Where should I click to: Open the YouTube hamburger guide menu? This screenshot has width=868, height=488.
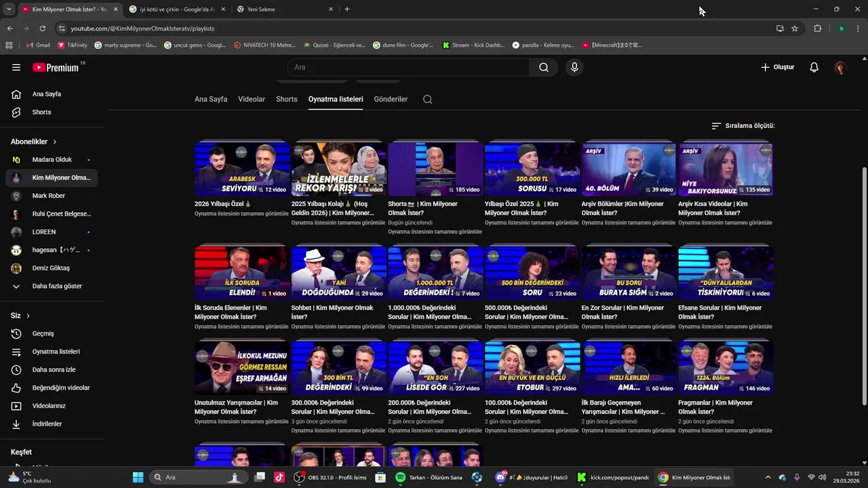[x=16, y=67]
